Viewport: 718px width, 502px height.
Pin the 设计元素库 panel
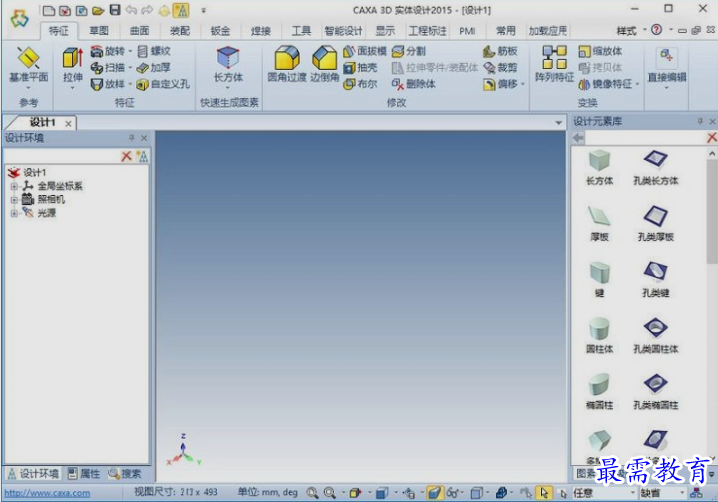700,121
